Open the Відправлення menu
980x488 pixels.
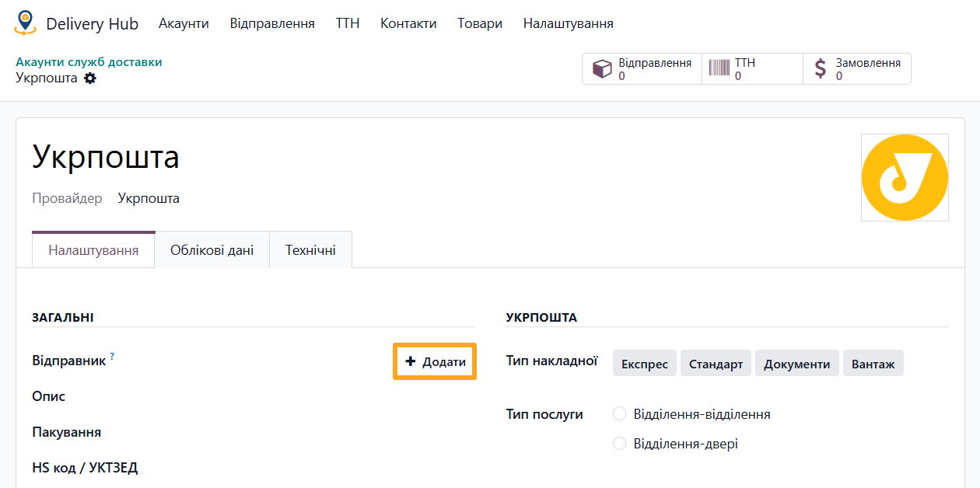pyautogui.click(x=272, y=23)
